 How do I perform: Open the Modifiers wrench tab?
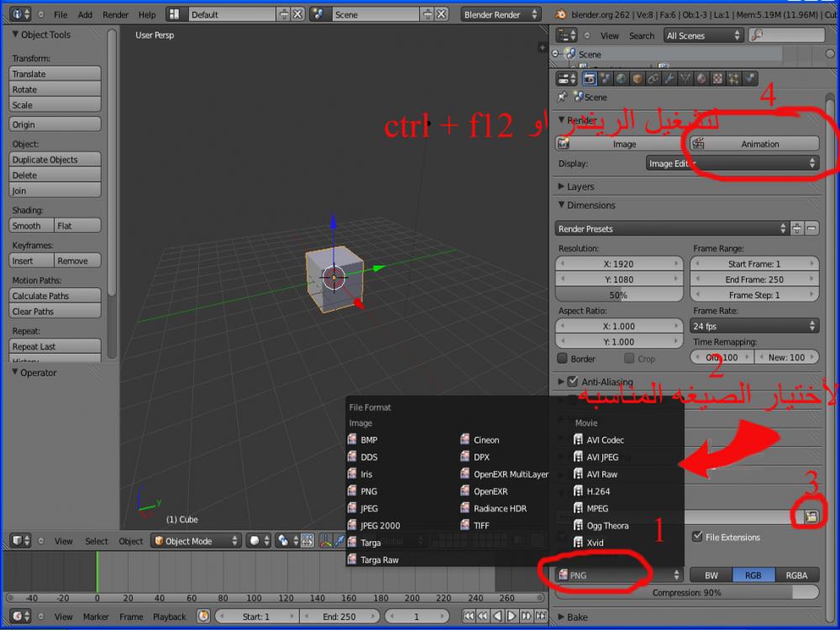click(x=669, y=79)
